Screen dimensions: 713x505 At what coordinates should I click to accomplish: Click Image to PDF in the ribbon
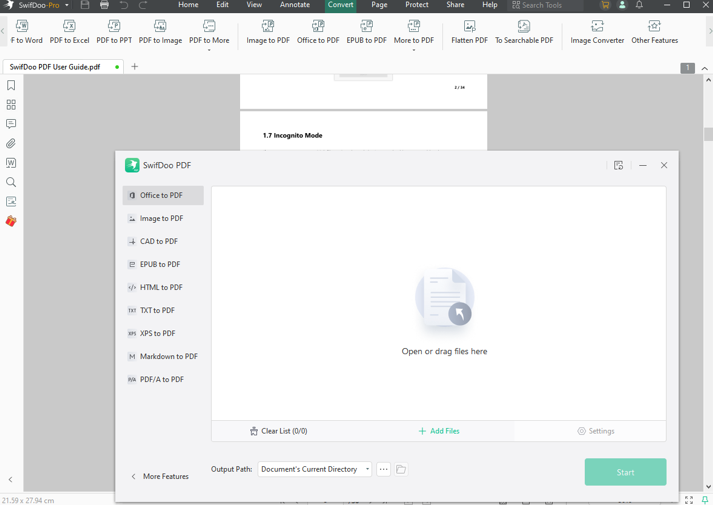[268, 32]
